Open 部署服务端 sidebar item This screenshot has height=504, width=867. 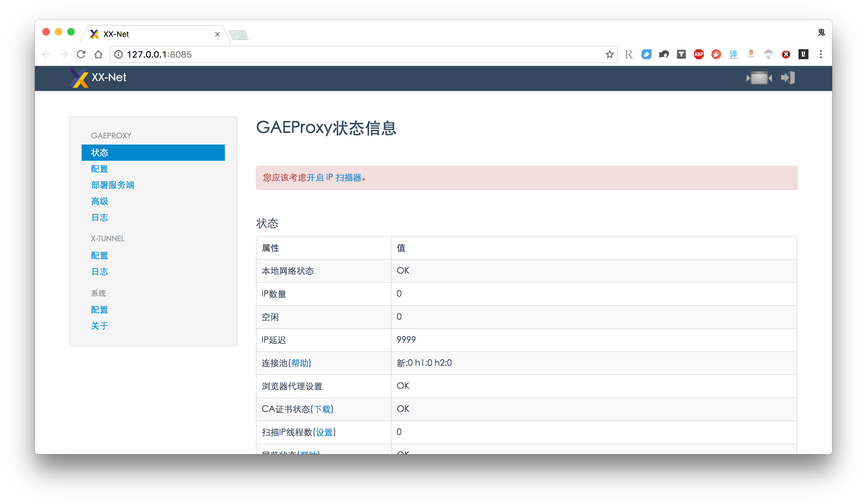pos(112,185)
